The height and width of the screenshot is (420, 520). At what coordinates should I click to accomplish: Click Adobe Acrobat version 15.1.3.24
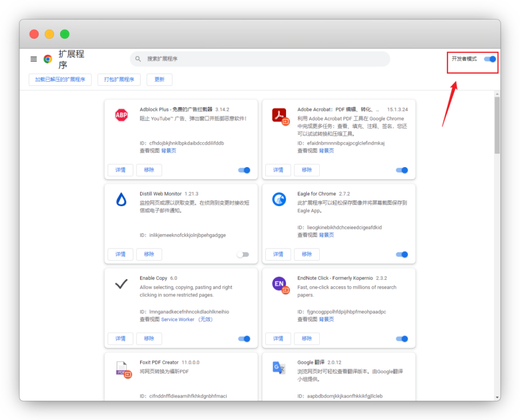pyautogui.click(x=397, y=109)
